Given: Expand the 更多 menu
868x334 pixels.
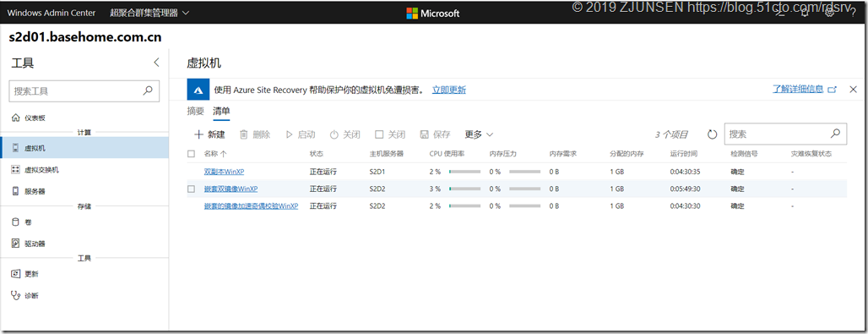Looking at the screenshot, I should coord(479,134).
